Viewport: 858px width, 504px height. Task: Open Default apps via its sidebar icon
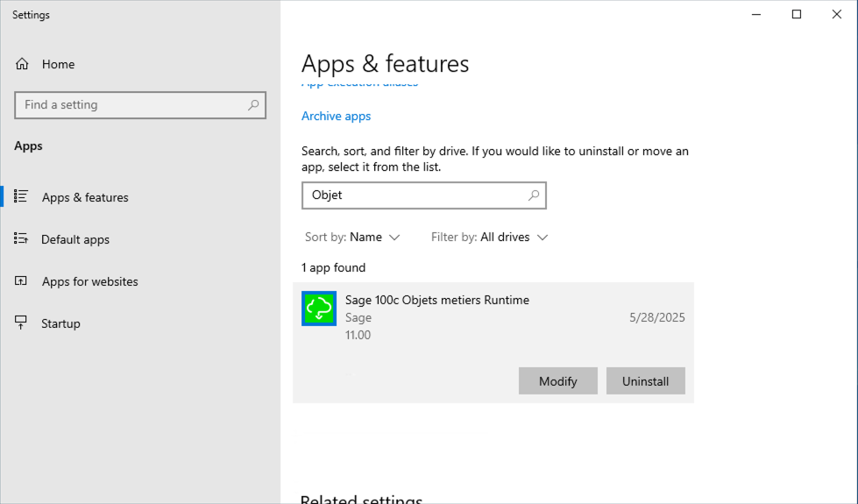coord(22,239)
